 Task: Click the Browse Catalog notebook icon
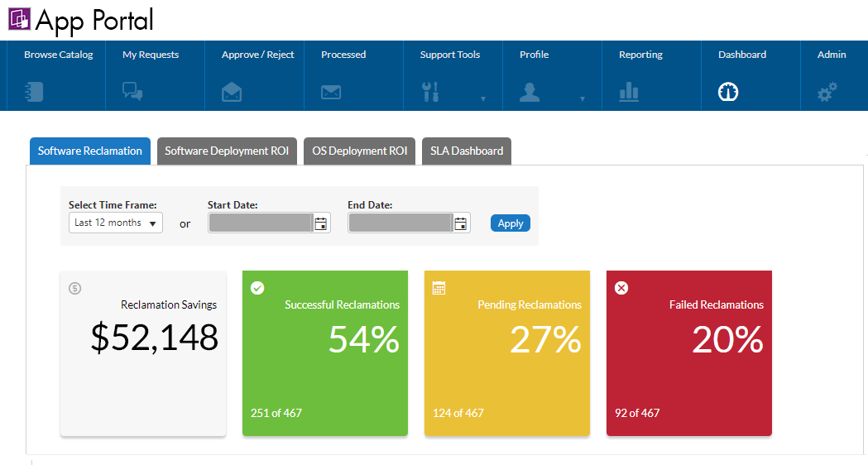click(x=34, y=92)
